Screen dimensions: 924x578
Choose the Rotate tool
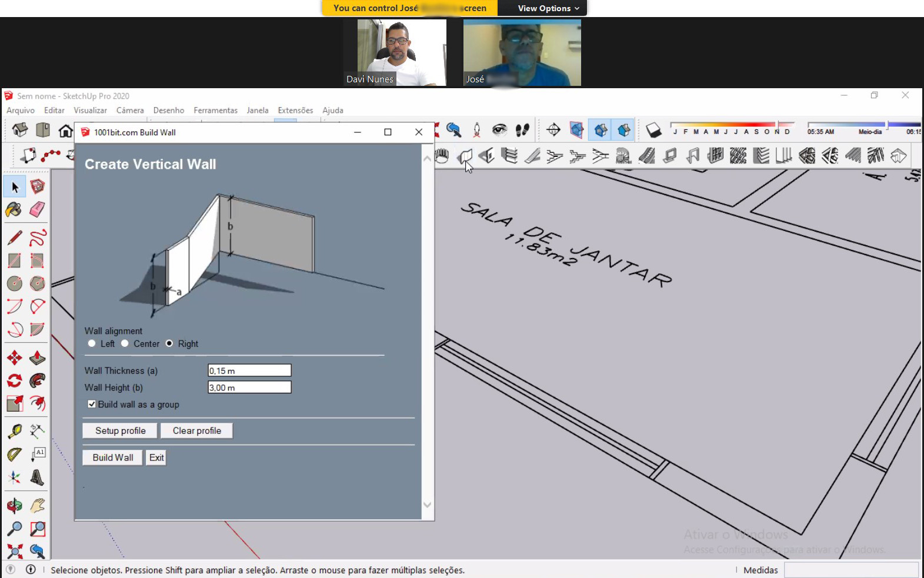15,380
